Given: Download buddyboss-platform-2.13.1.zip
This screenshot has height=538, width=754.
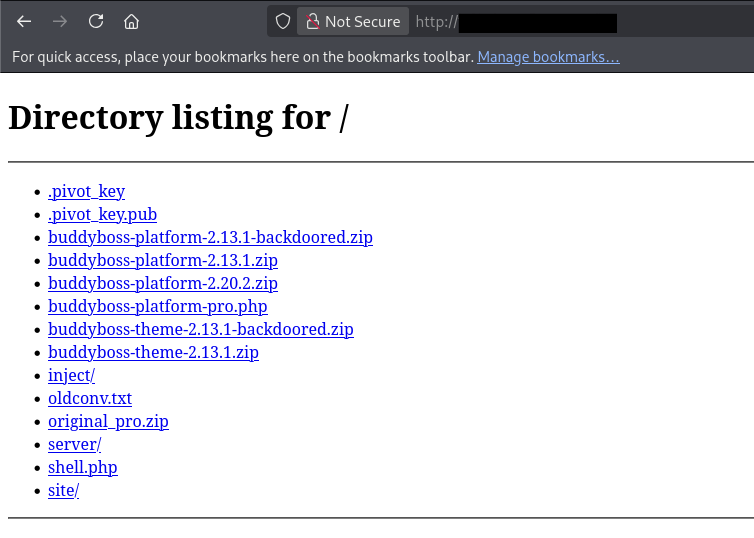Looking at the screenshot, I should (163, 261).
